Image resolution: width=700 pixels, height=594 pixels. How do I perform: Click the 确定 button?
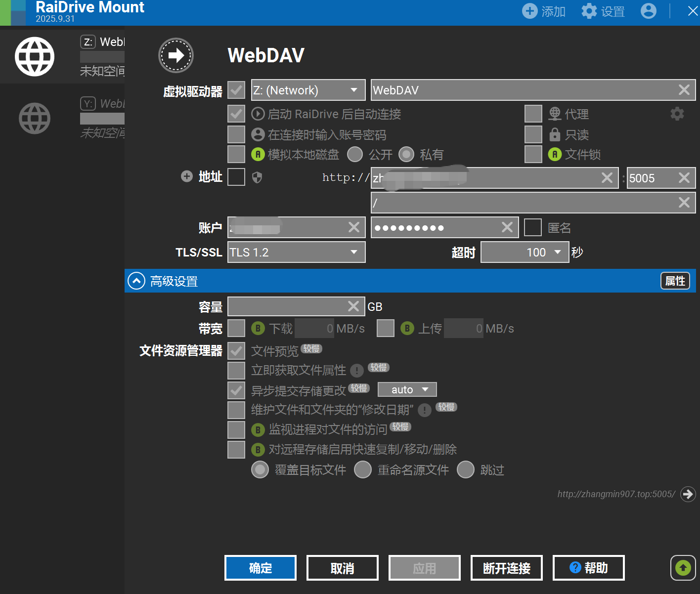coord(261,568)
